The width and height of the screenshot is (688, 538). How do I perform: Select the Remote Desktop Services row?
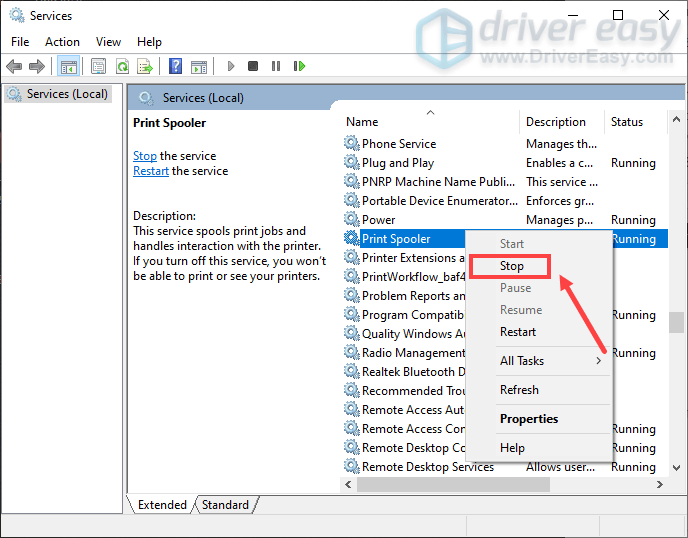pyautogui.click(x=505, y=466)
